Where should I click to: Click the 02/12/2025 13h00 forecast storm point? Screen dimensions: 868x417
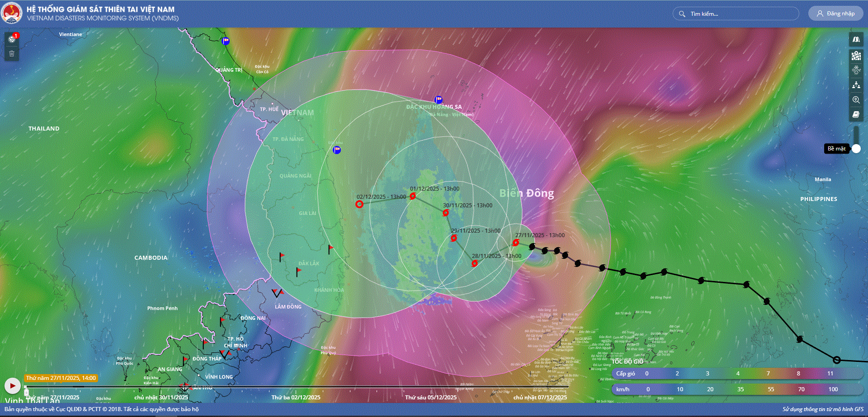359,204
